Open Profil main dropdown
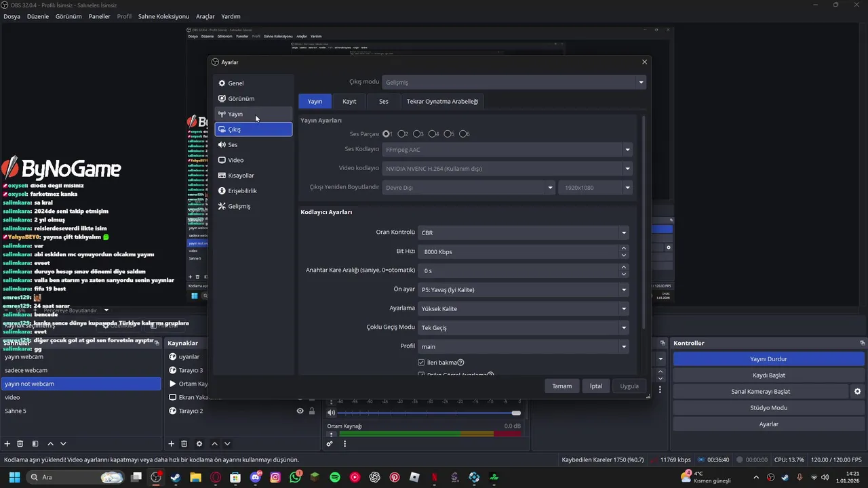The width and height of the screenshot is (868, 488). pos(524,346)
